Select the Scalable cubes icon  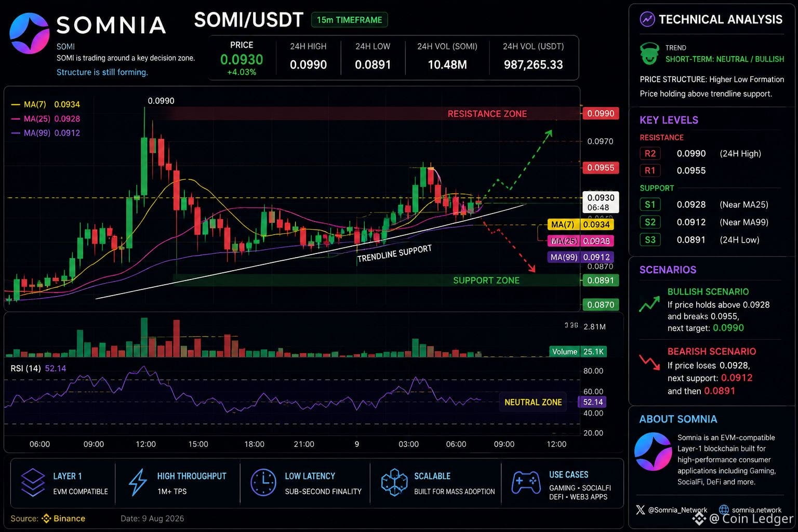click(x=394, y=482)
